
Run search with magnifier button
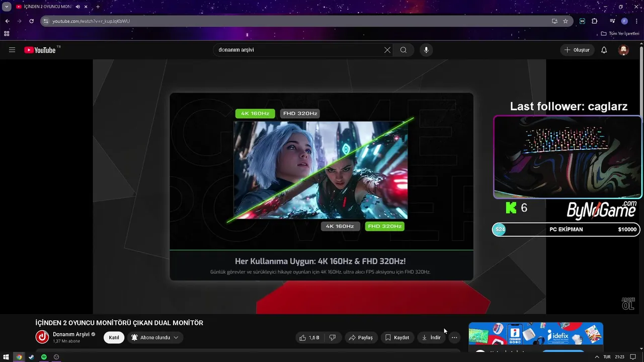point(404,50)
